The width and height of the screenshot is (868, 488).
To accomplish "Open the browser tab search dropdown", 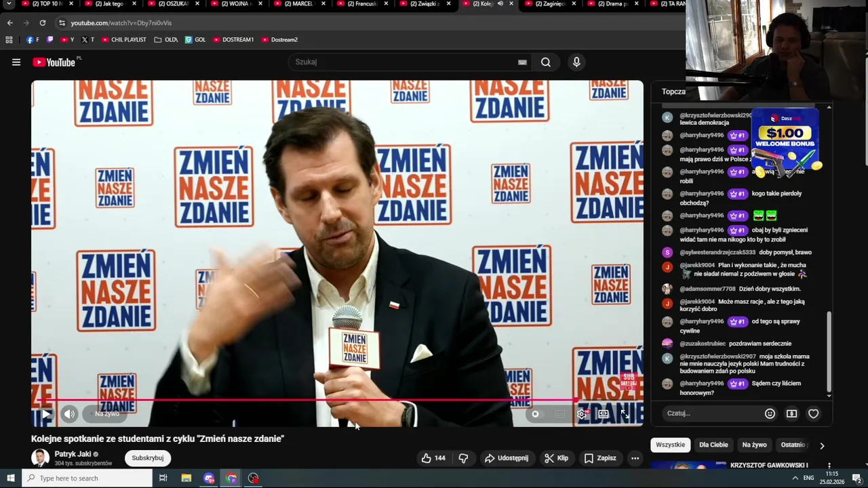I will pos(8,4).
